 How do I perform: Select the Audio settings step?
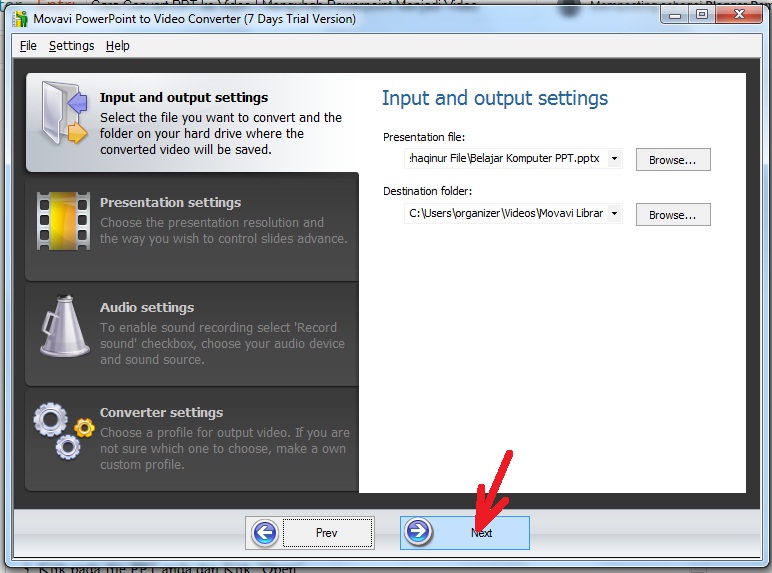pyautogui.click(x=192, y=334)
